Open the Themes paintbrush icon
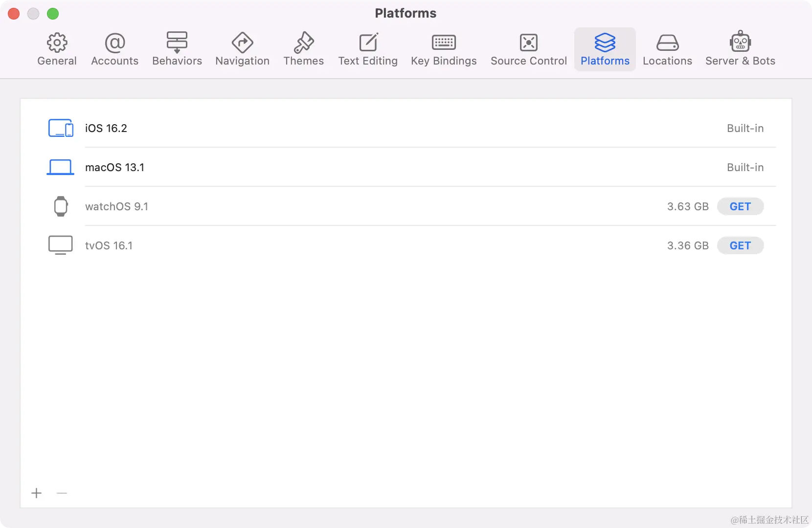Viewport: 812px width, 528px height. click(x=304, y=43)
